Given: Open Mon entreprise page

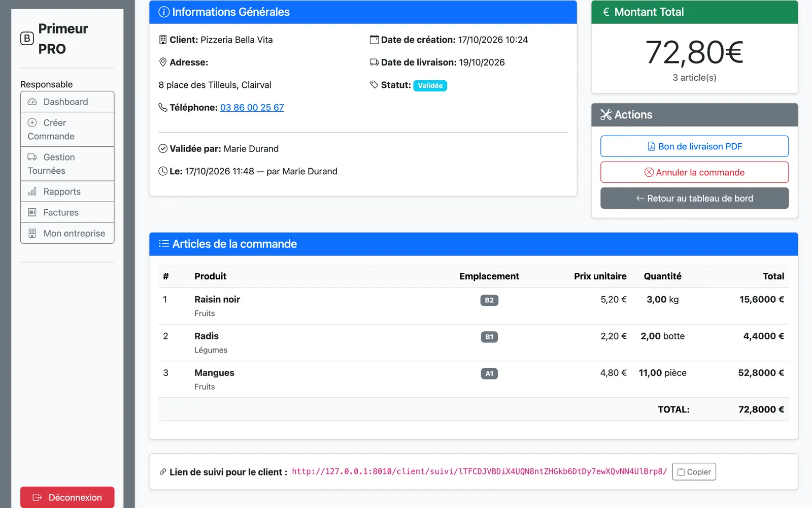Looking at the screenshot, I should (x=67, y=233).
